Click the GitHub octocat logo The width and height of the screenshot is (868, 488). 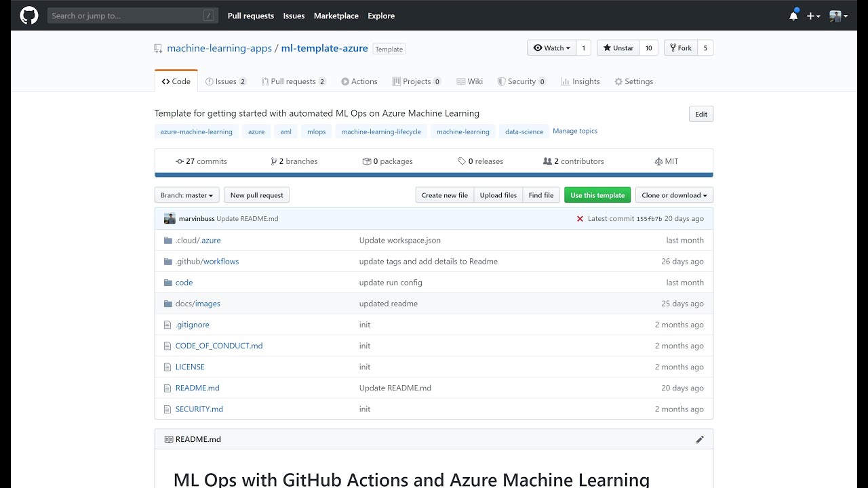[28, 15]
